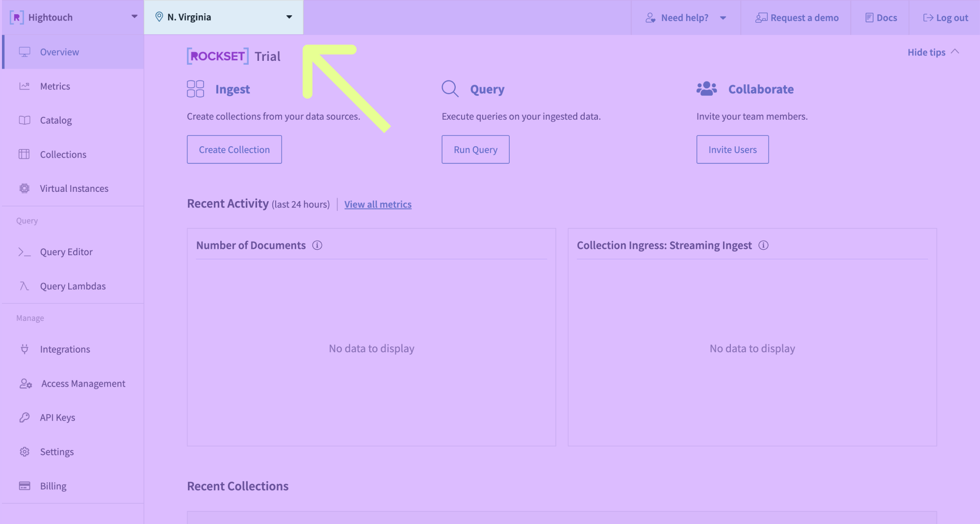Click the Settings gear icon in sidebar

pos(25,452)
